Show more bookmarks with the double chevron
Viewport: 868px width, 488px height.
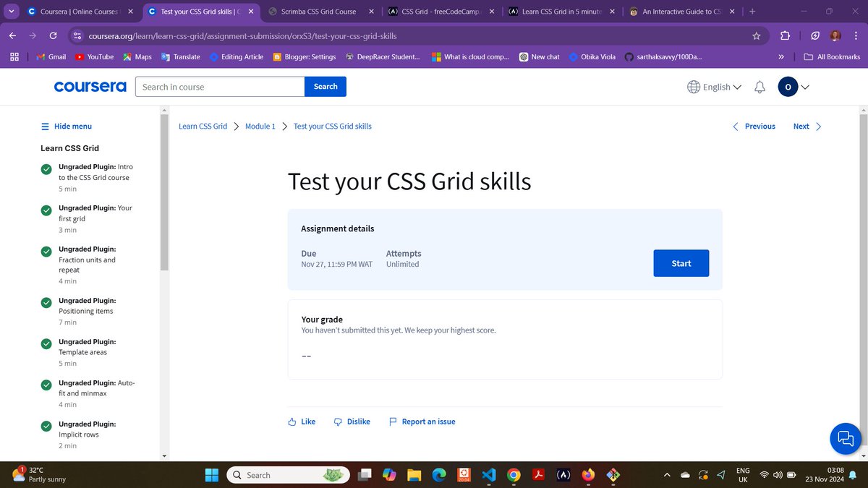pyautogui.click(x=781, y=56)
